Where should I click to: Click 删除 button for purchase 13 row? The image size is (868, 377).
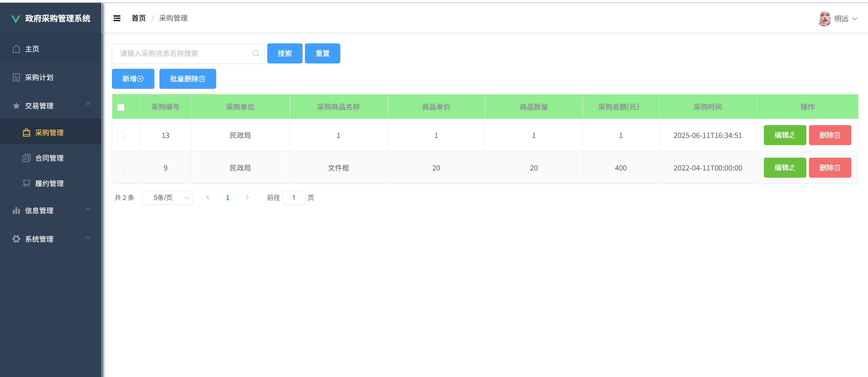tap(830, 135)
